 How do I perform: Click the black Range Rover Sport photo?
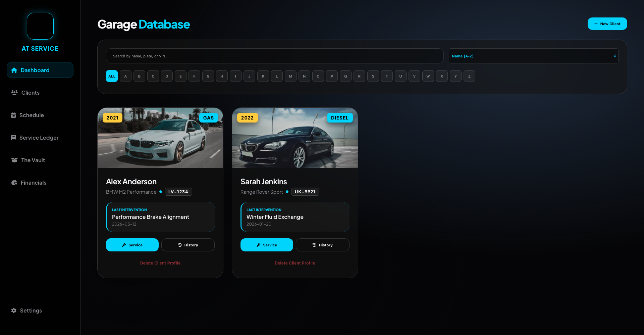pyautogui.click(x=295, y=138)
